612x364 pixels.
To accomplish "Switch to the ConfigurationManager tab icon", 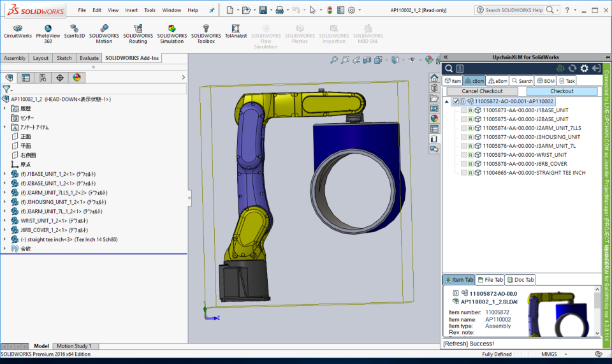I will (x=43, y=78).
